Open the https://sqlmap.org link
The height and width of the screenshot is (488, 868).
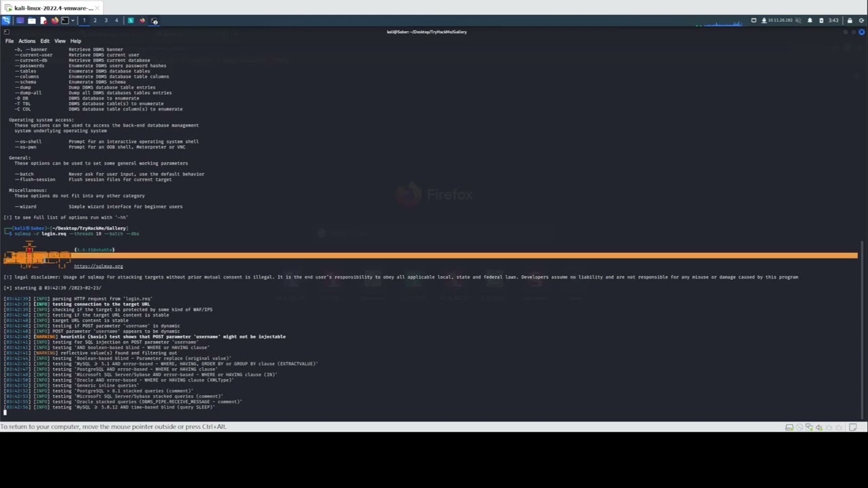click(x=98, y=266)
